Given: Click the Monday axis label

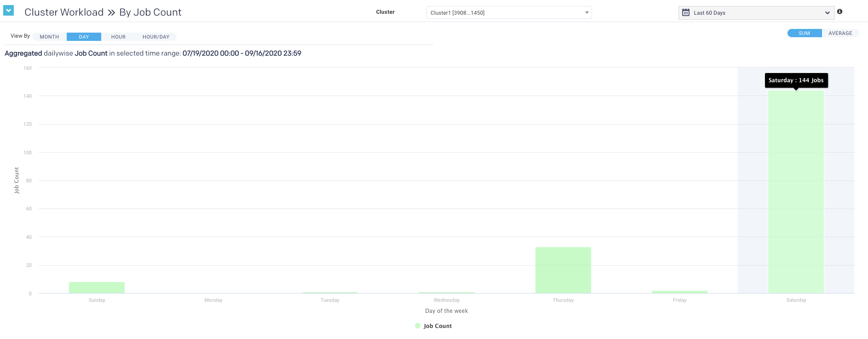Looking at the screenshot, I should (x=213, y=300).
